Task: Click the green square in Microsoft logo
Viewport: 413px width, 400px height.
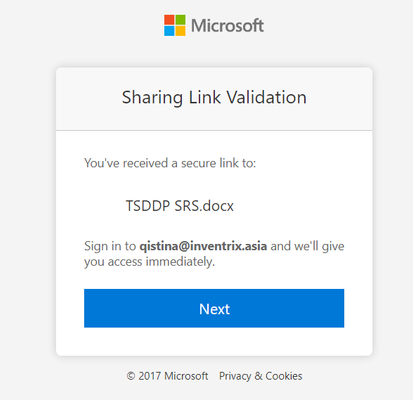Action: pos(180,20)
